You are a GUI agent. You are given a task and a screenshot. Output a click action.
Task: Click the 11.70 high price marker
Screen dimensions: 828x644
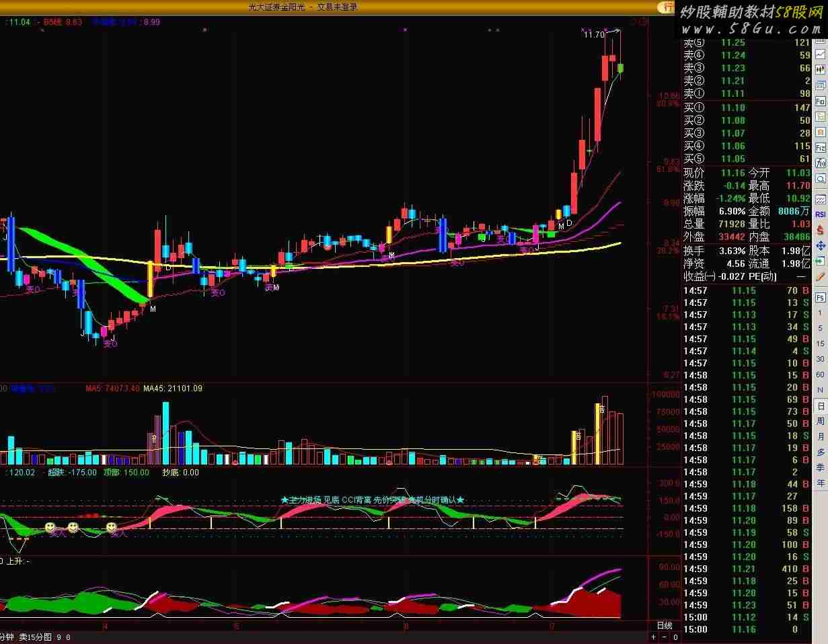tap(594, 35)
